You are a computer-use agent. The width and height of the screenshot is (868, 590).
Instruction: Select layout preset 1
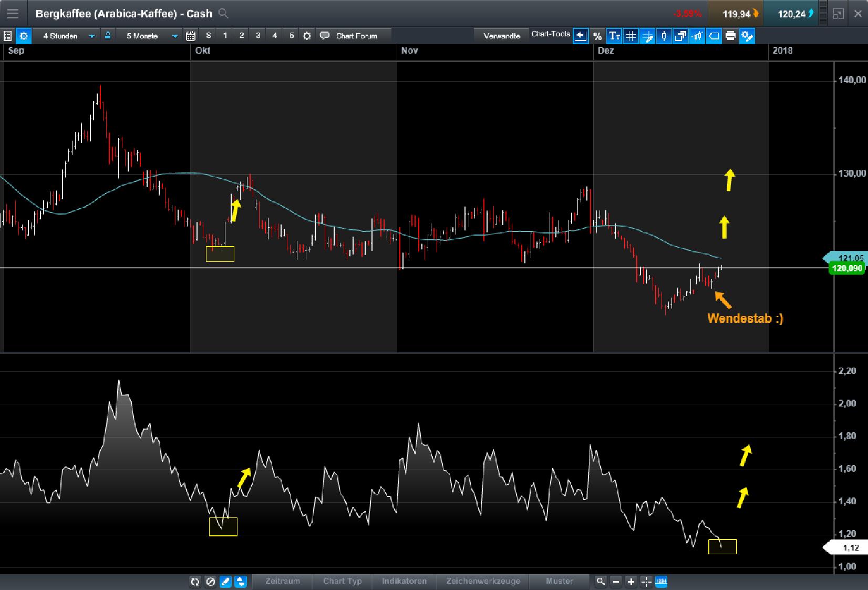pos(225,36)
